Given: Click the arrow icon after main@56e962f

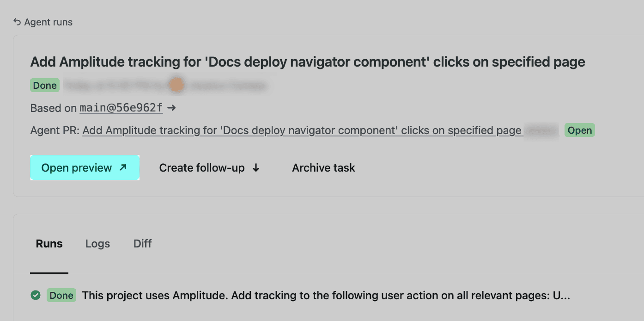Looking at the screenshot, I should [x=171, y=108].
